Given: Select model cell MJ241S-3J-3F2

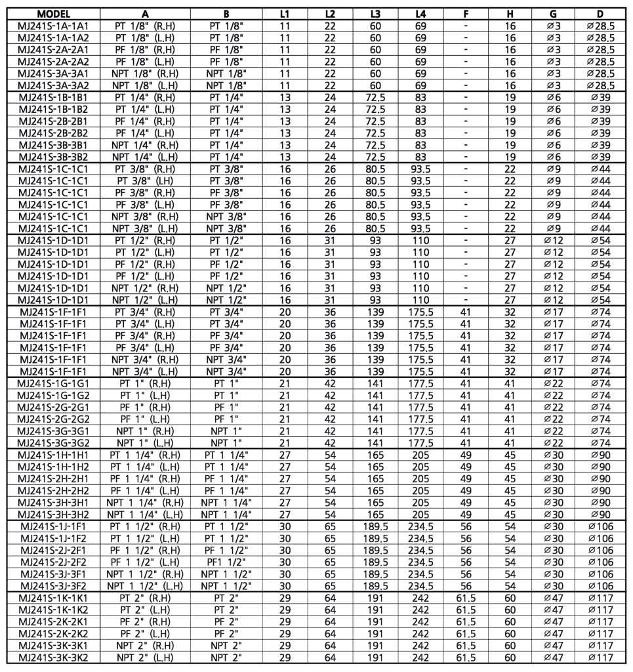Looking at the screenshot, I should 53,586.
